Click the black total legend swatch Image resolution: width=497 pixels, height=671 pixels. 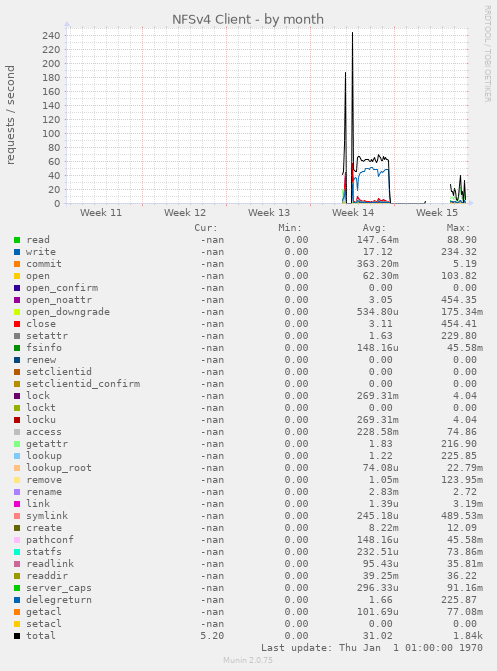pyautogui.click(x=17, y=636)
